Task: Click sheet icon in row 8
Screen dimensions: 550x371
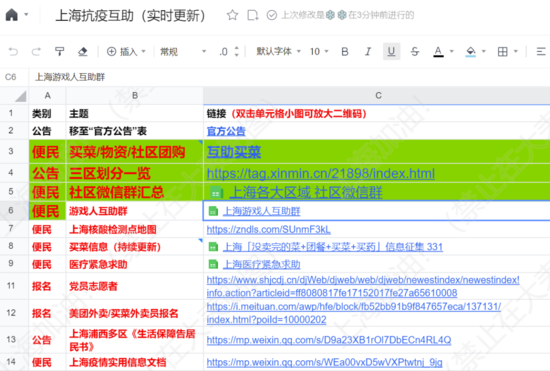Action: click(x=213, y=247)
